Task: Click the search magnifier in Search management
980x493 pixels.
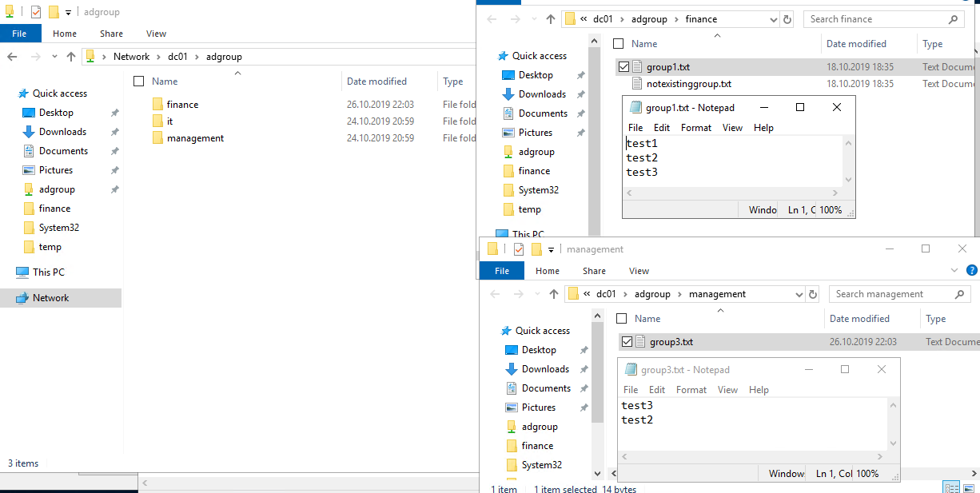Action: 960,294
